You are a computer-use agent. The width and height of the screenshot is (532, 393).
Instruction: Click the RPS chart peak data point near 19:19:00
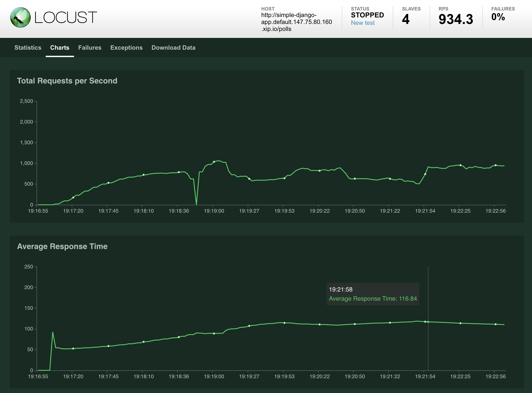[x=214, y=162]
